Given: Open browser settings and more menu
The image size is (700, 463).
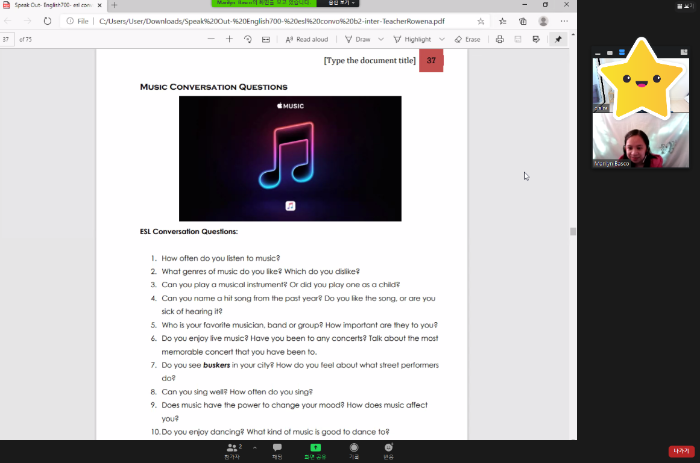Looking at the screenshot, I should point(564,21).
